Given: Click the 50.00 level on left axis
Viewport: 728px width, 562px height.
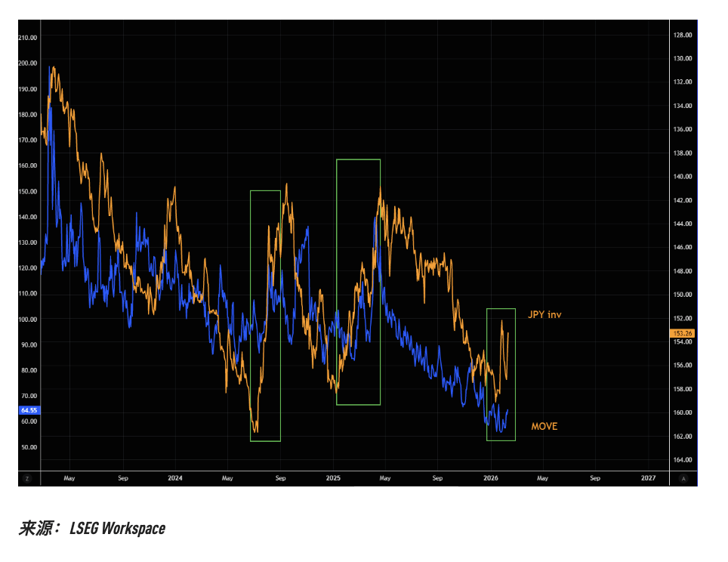Looking at the screenshot, I should [28, 447].
